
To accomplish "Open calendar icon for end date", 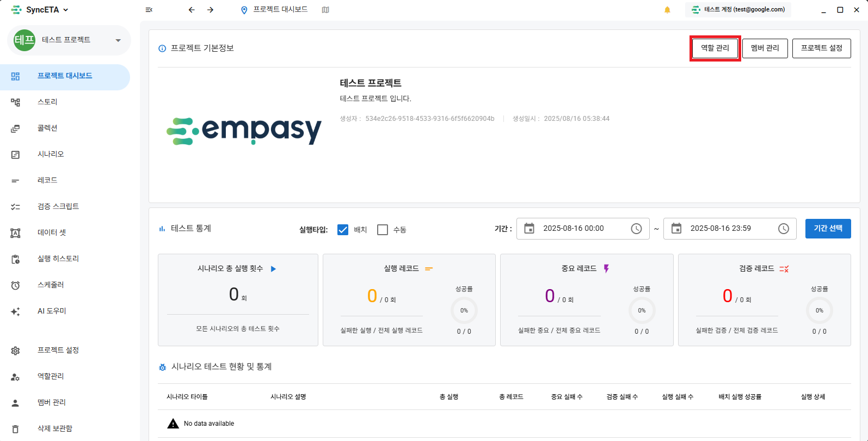I will pos(676,229).
